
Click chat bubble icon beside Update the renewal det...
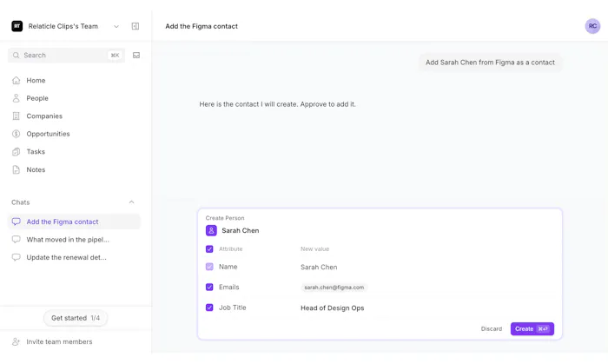pyautogui.click(x=16, y=257)
